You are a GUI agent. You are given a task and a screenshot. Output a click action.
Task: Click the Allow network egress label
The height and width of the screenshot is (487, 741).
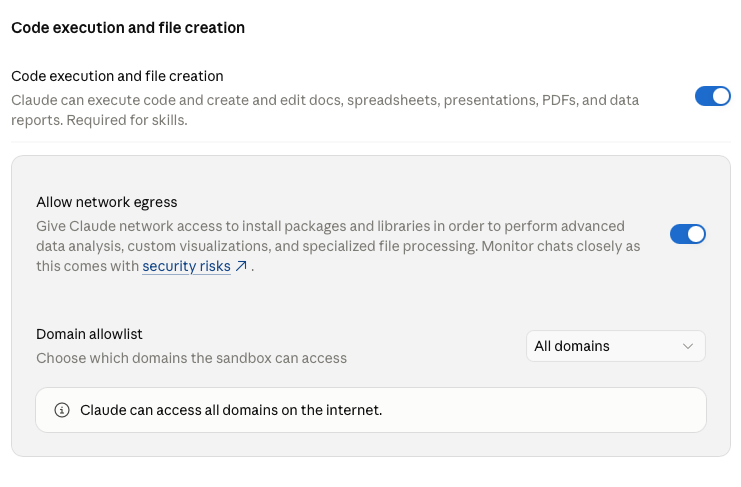pos(107,202)
